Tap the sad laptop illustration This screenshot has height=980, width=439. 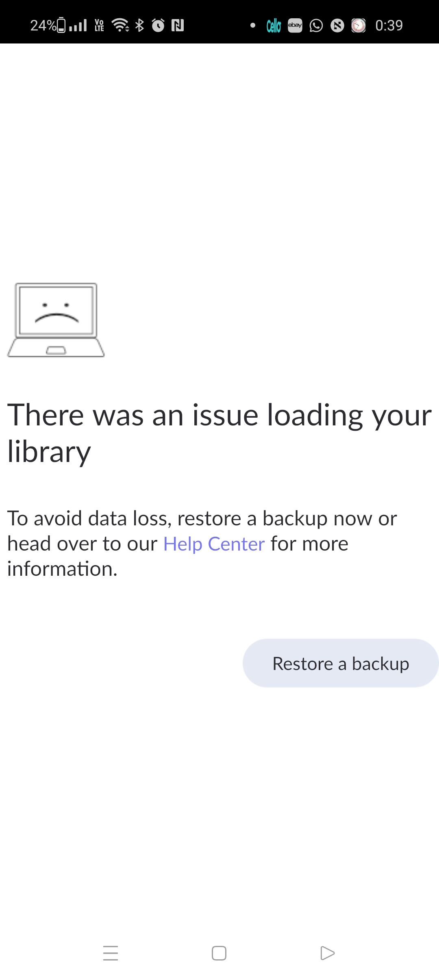click(x=56, y=320)
